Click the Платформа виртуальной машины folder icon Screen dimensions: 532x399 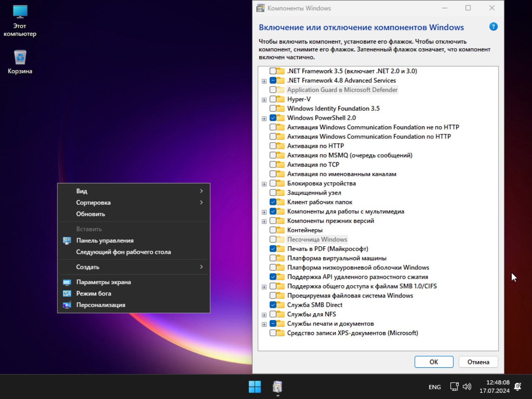click(281, 258)
